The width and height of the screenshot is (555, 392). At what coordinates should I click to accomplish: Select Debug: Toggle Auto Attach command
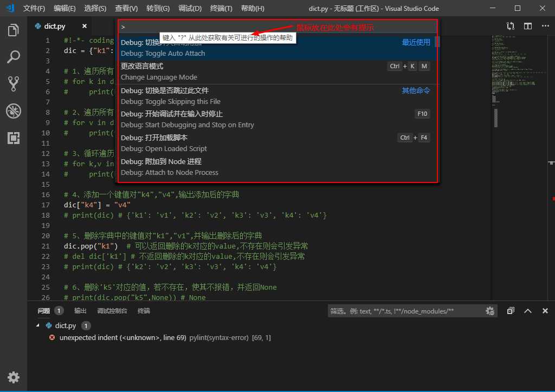(278, 48)
